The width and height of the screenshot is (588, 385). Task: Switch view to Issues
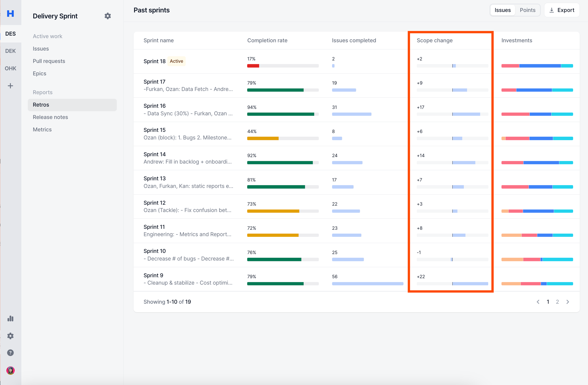point(502,10)
